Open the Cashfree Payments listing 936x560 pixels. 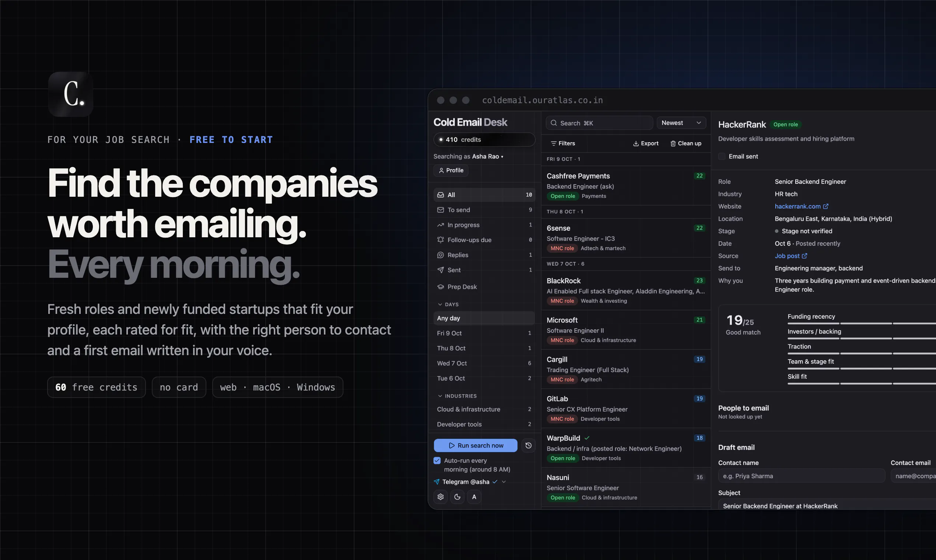[626, 186]
